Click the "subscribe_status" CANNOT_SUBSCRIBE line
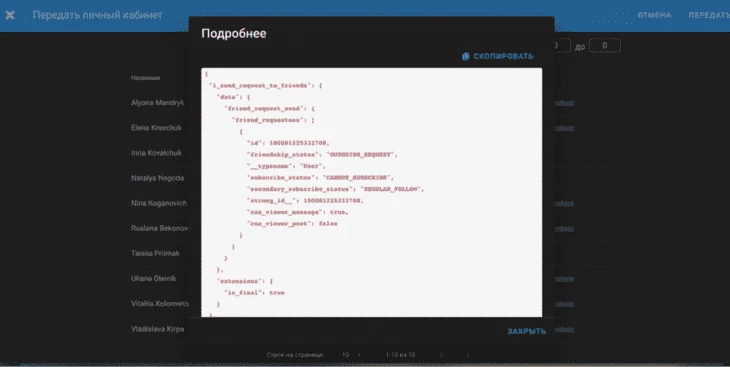730x367 pixels. (320, 177)
